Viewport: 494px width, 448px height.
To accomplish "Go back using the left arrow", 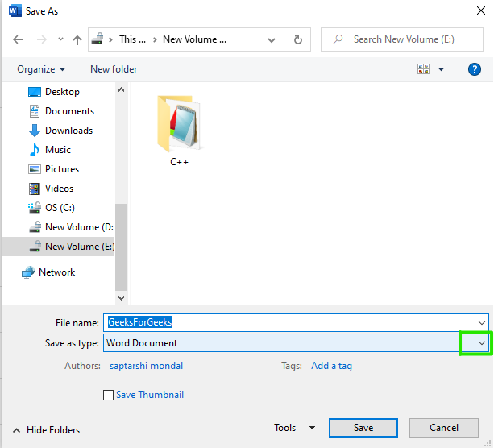I will coord(18,39).
